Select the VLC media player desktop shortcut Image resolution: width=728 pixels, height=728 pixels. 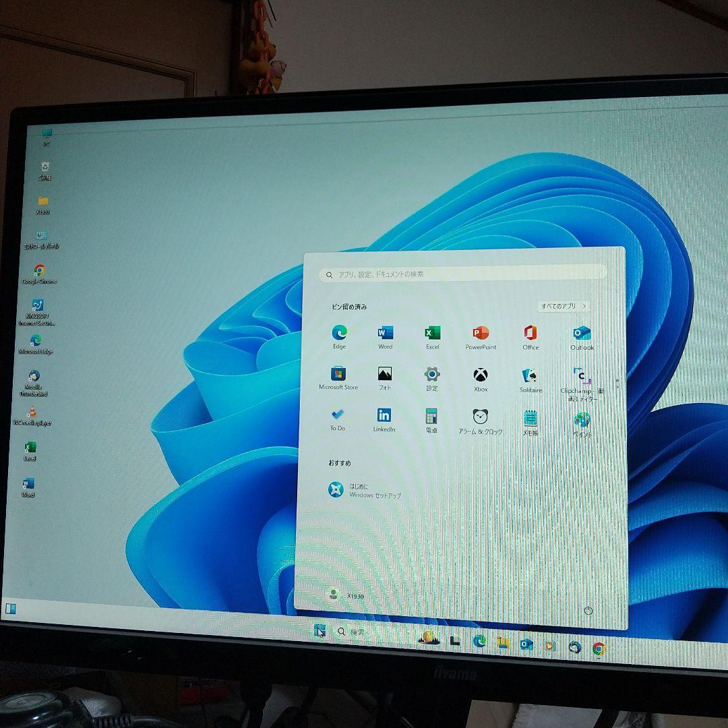(x=32, y=416)
